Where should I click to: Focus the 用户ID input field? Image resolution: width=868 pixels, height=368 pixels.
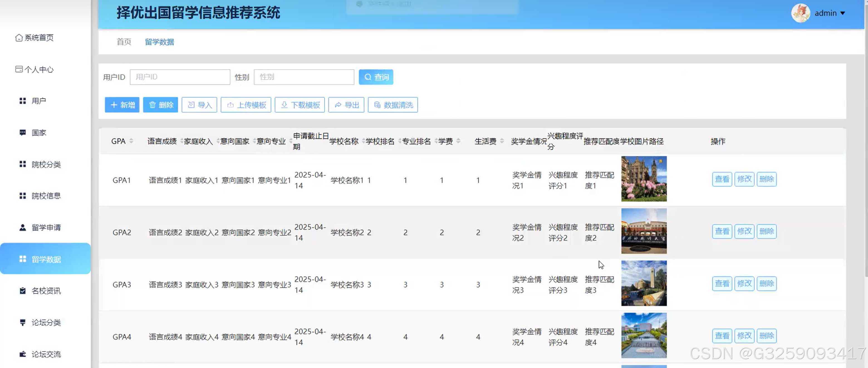click(180, 77)
